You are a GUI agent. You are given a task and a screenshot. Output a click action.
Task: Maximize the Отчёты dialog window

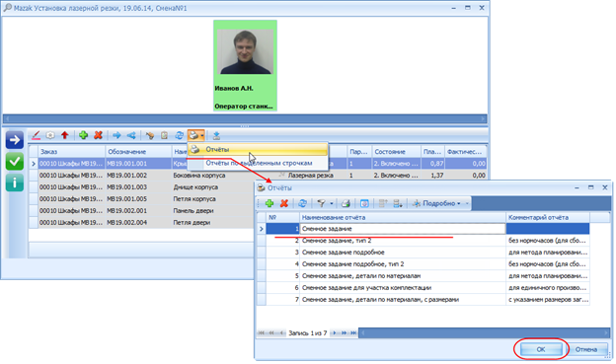591,187
